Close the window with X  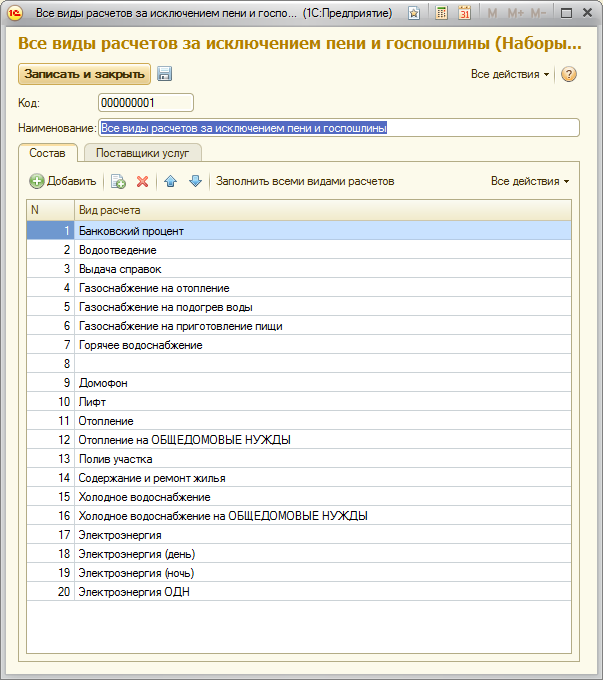pyautogui.click(x=587, y=13)
